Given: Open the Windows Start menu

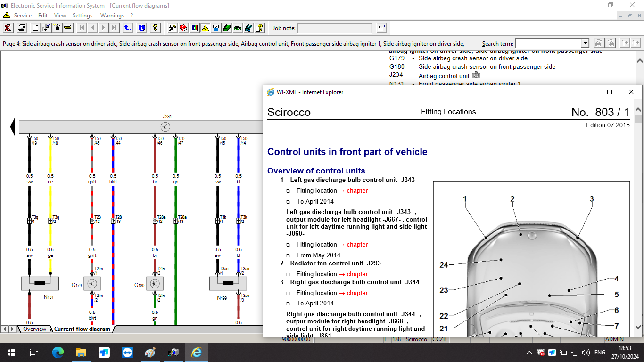Looking at the screenshot, I should (11, 353).
